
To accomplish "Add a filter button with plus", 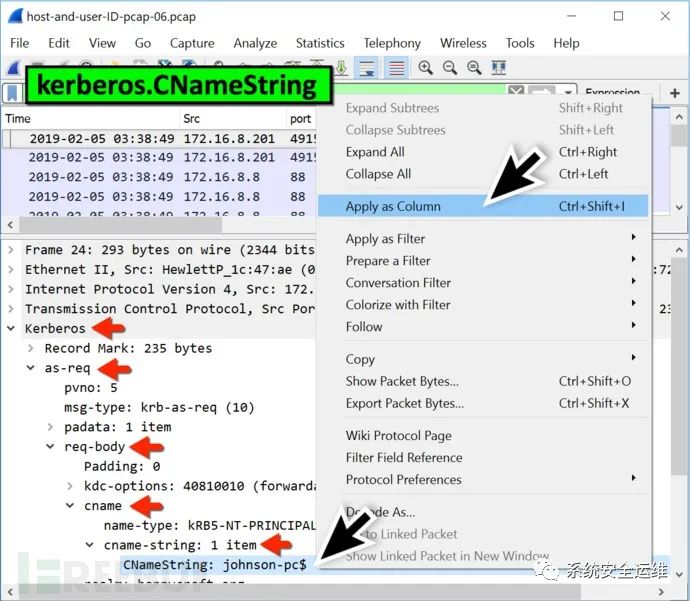I will 675,93.
